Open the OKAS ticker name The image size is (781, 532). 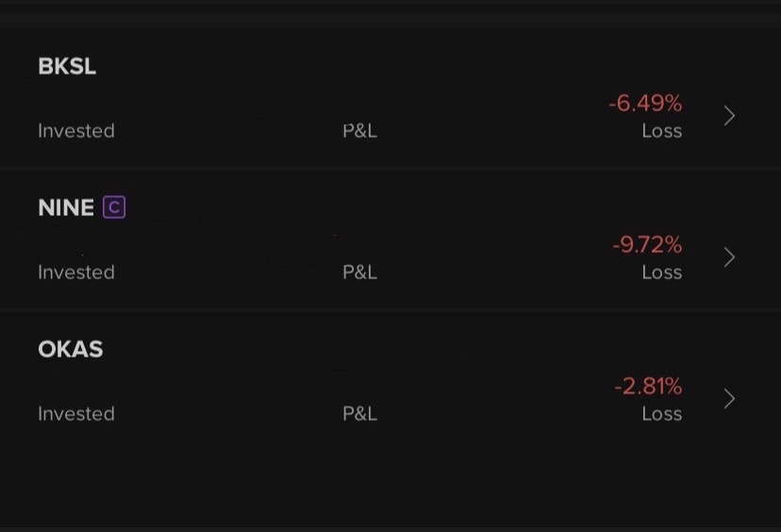tap(71, 350)
